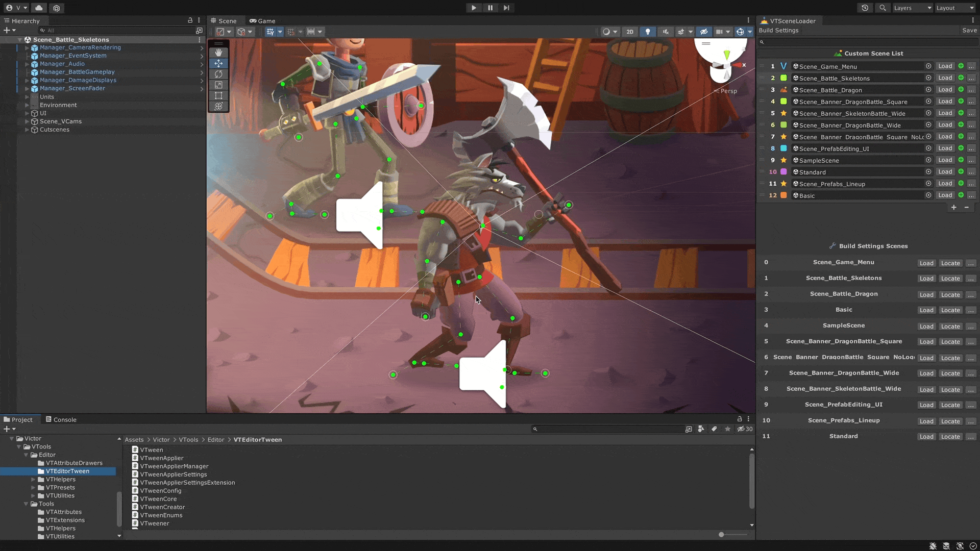Select the Rect transform tool
This screenshot has height=551, width=980.
(218, 95)
